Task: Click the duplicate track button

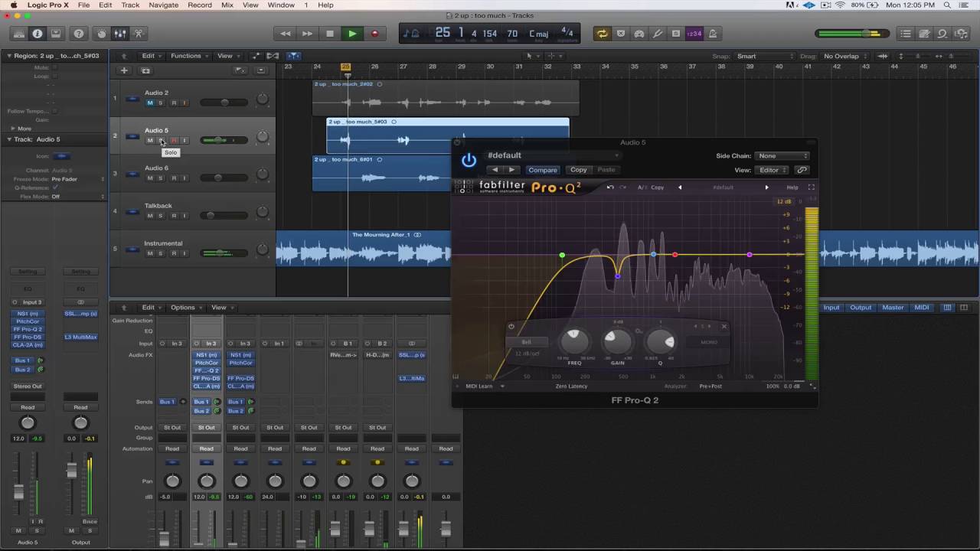Action: pos(145,70)
